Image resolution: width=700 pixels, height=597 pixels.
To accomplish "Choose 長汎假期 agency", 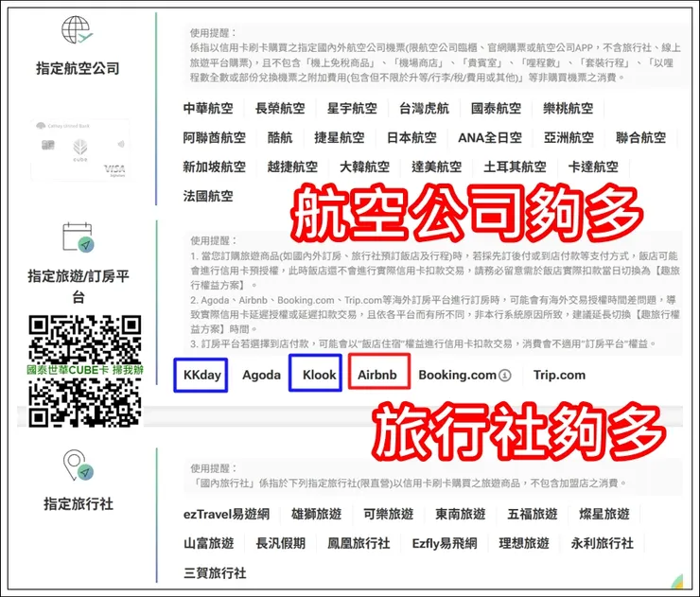I will pos(280,543).
